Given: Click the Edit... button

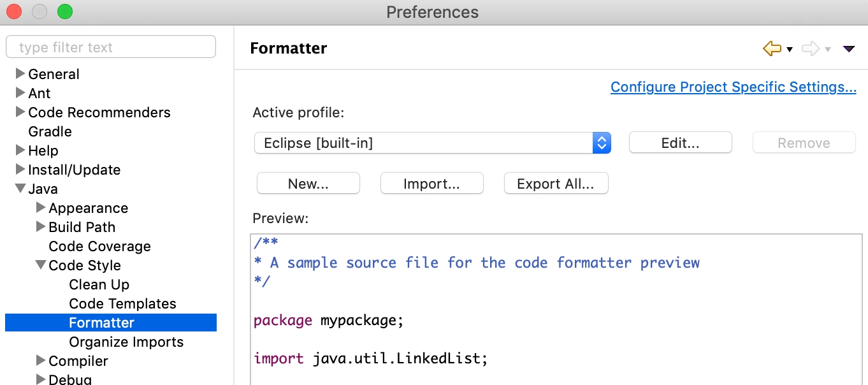Looking at the screenshot, I should tap(680, 143).
